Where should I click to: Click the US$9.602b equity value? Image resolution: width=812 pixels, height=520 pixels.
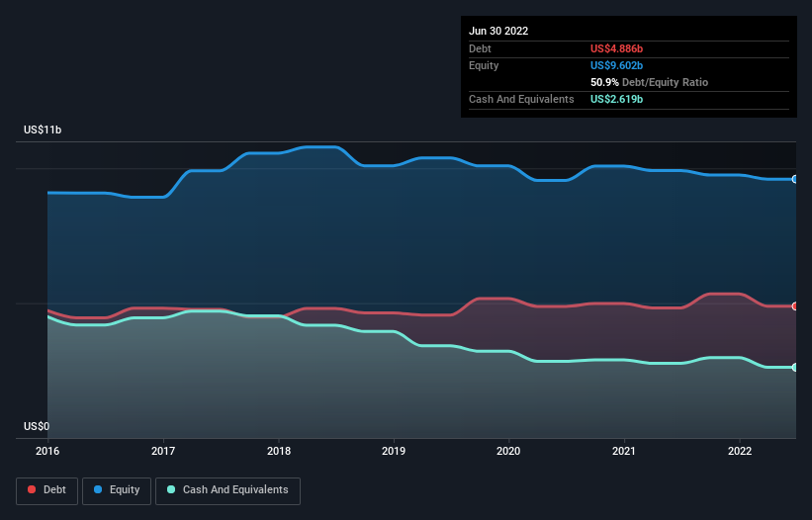pyautogui.click(x=616, y=65)
